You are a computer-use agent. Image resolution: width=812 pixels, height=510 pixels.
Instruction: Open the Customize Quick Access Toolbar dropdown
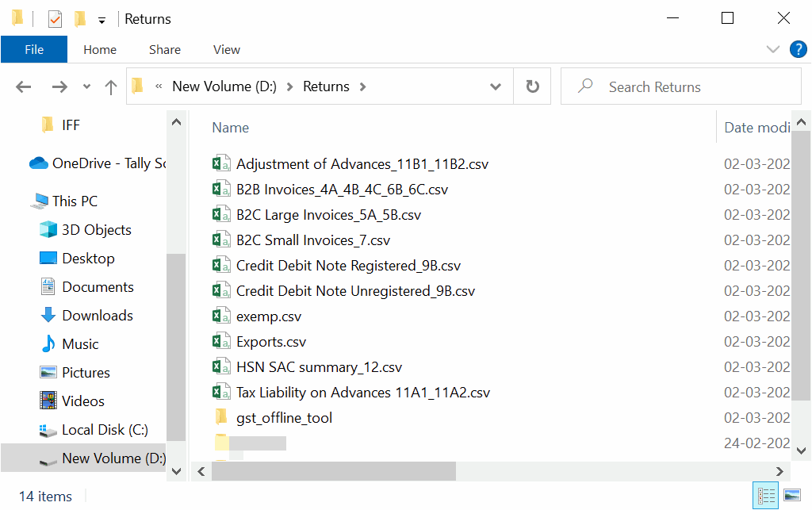coord(102,20)
